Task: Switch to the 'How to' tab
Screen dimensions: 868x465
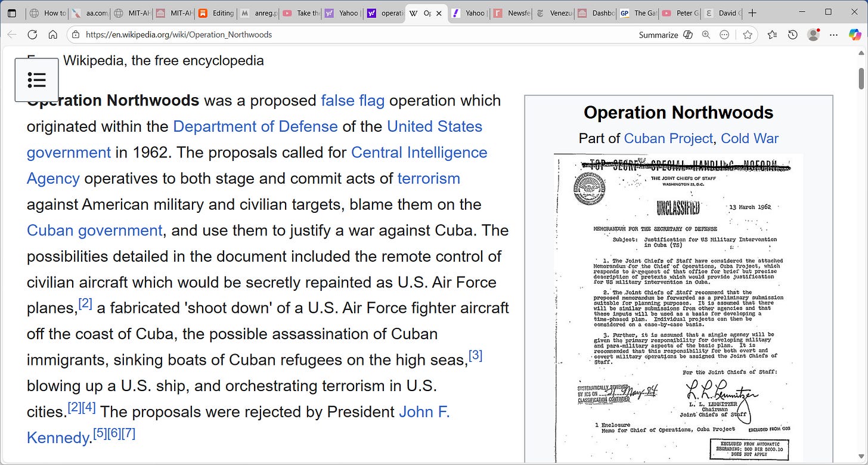Action: click(x=48, y=13)
